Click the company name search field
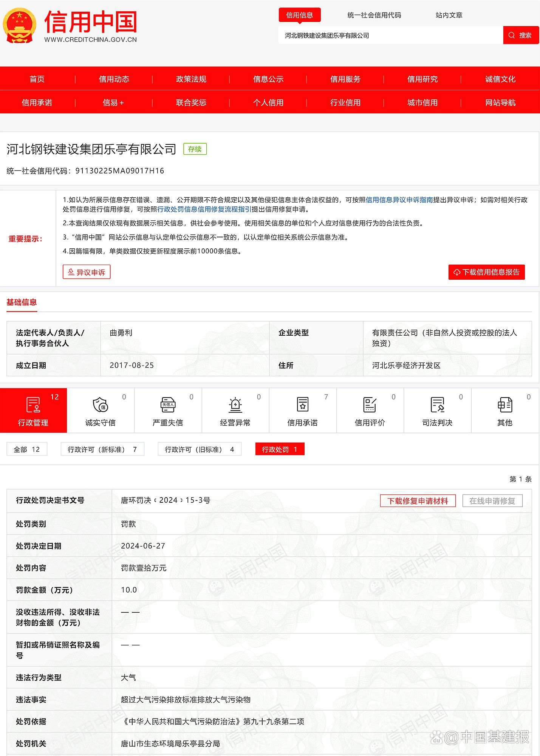Image resolution: width=540 pixels, height=756 pixels. (391, 35)
